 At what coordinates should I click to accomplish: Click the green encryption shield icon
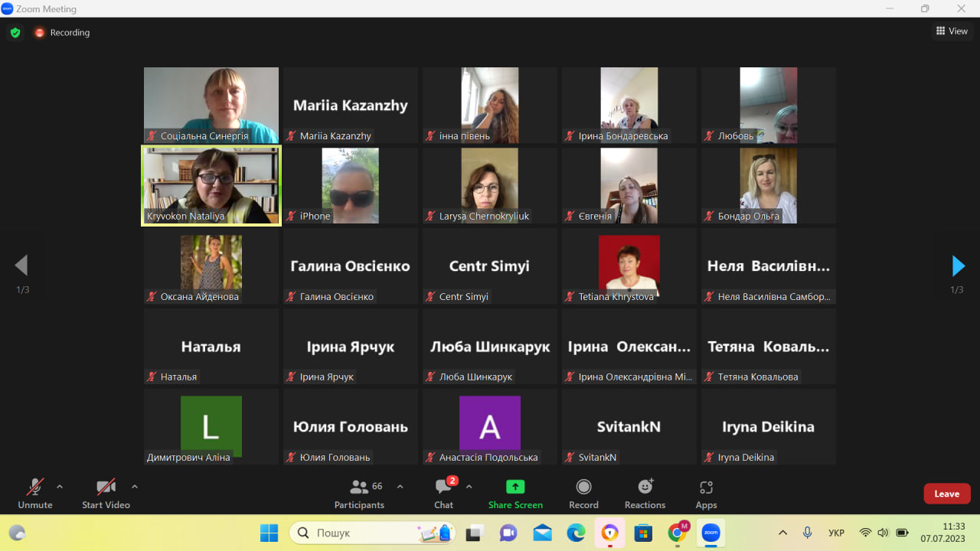15,33
